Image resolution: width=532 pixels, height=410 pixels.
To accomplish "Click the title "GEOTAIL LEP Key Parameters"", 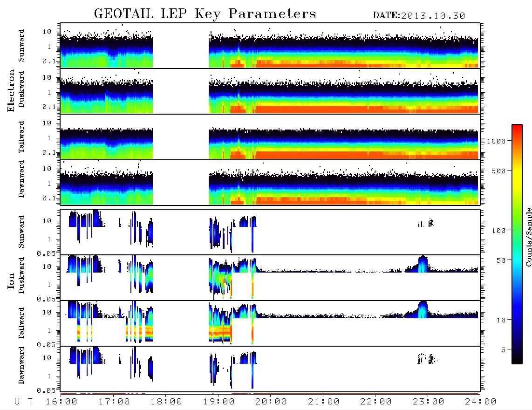I will 205,14.
